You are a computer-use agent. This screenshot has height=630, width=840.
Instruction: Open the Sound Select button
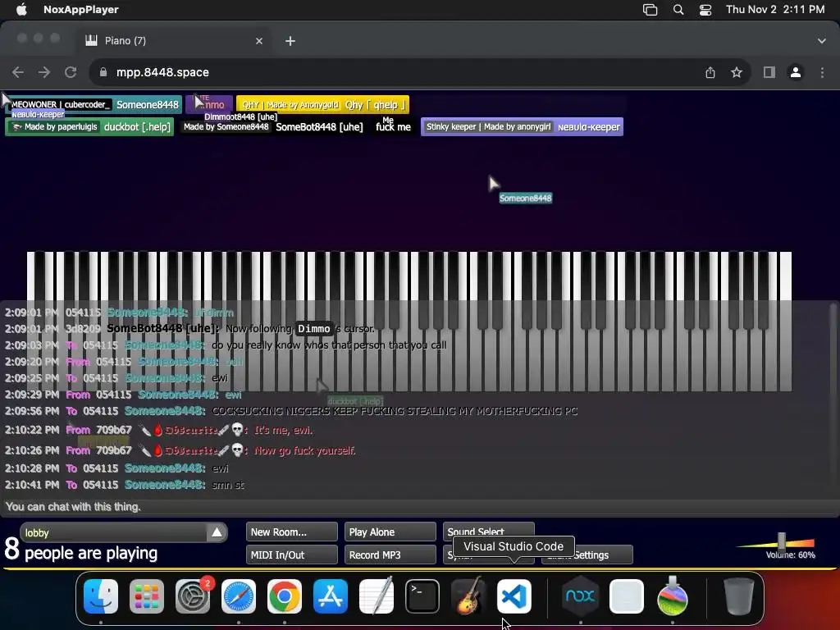click(489, 531)
